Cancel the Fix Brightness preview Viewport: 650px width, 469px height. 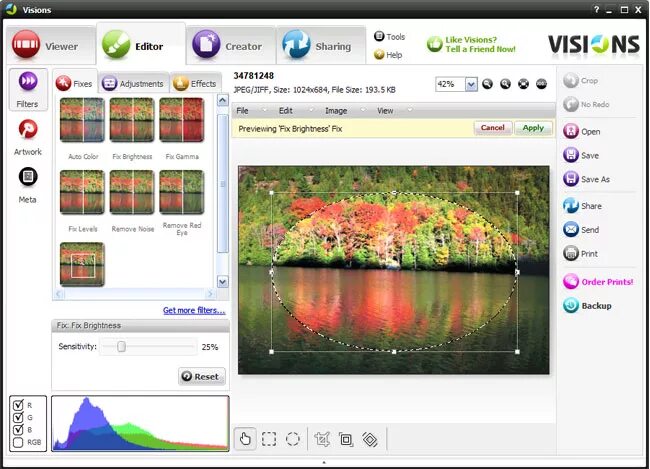(493, 128)
